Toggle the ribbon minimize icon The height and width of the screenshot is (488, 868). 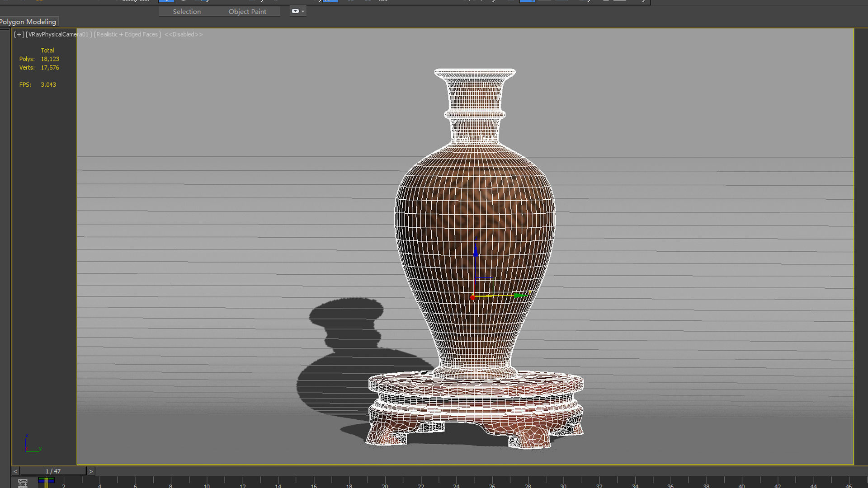(x=295, y=11)
